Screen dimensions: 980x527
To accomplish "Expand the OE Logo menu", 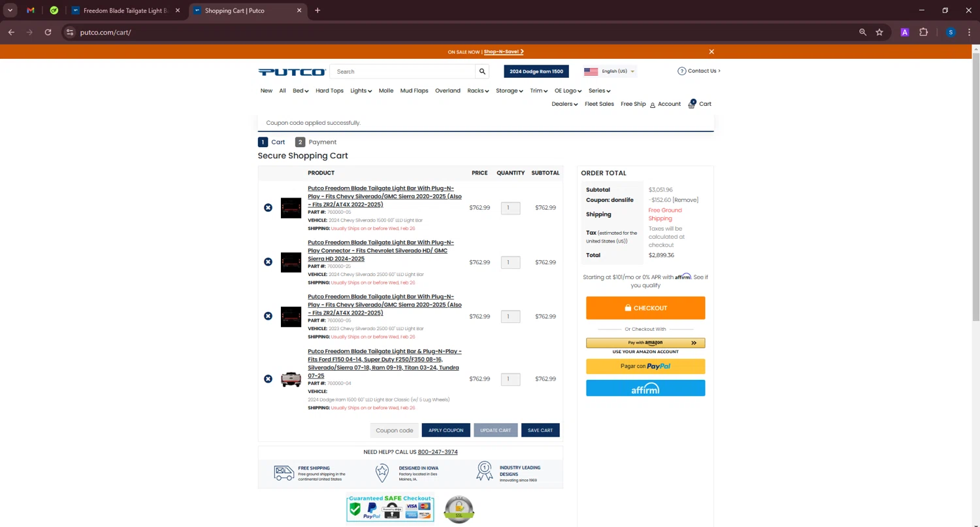I will coord(568,91).
